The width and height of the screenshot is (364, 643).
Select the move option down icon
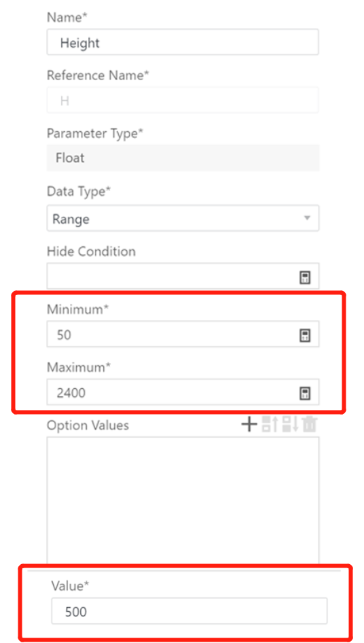tap(290, 424)
